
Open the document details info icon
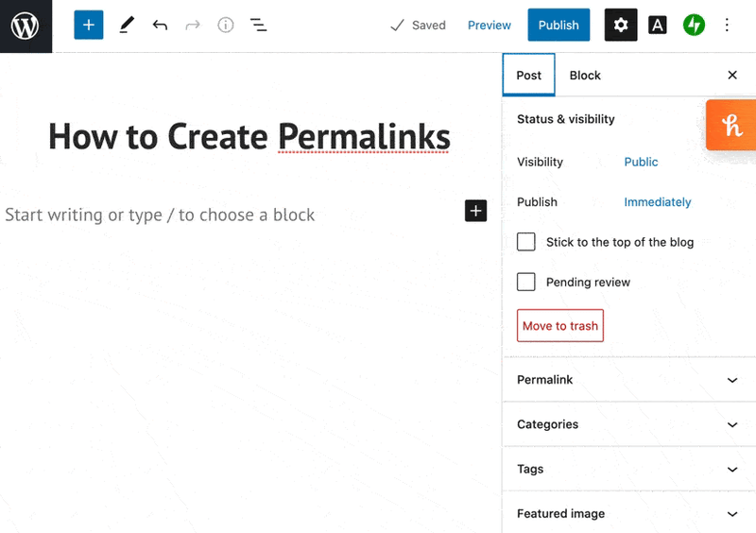click(x=225, y=26)
